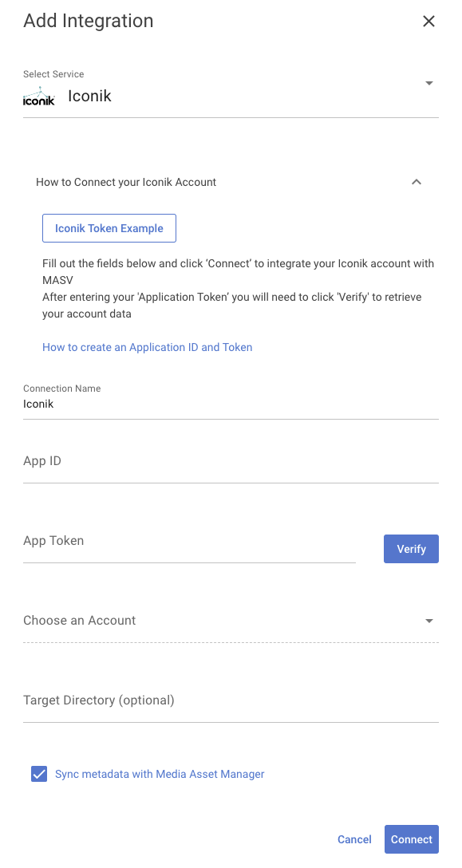This screenshot has height=868, width=462.
Task: Click the Iconik Token Example button
Action: [109, 227]
